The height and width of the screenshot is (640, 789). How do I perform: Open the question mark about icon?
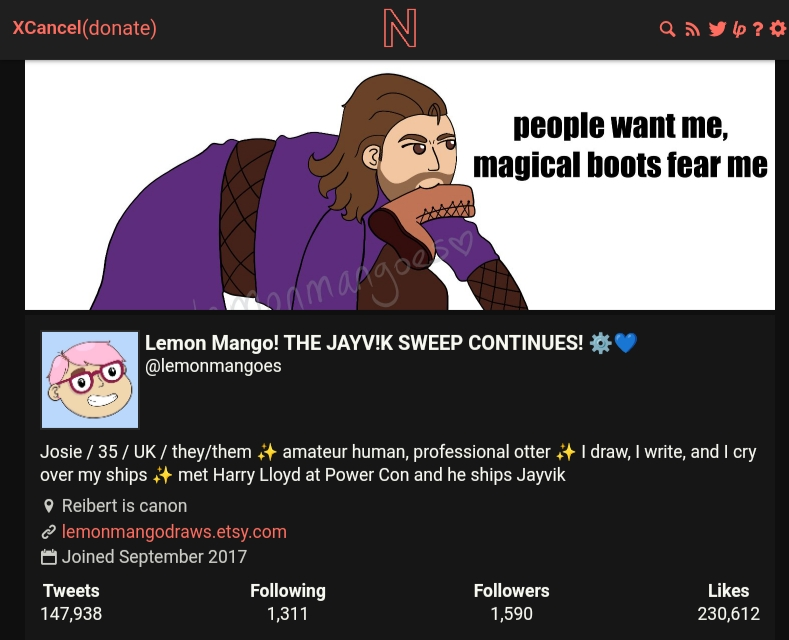tap(757, 29)
